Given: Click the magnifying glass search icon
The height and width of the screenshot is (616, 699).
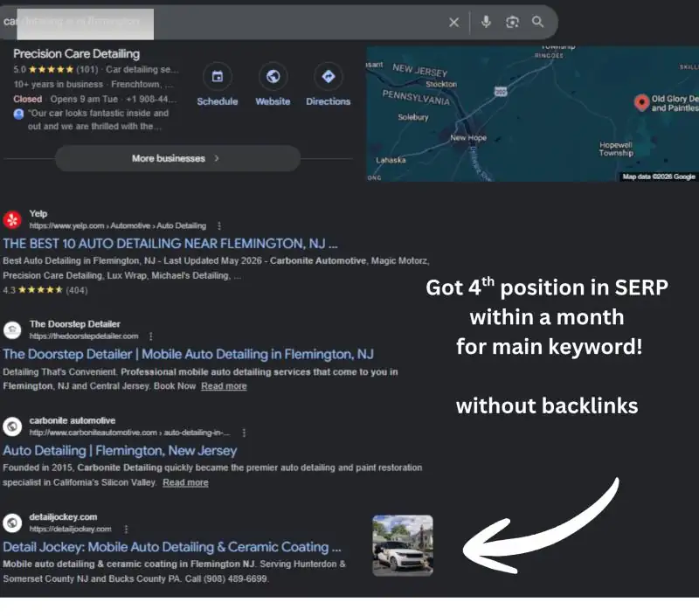Looking at the screenshot, I should [537, 21].
